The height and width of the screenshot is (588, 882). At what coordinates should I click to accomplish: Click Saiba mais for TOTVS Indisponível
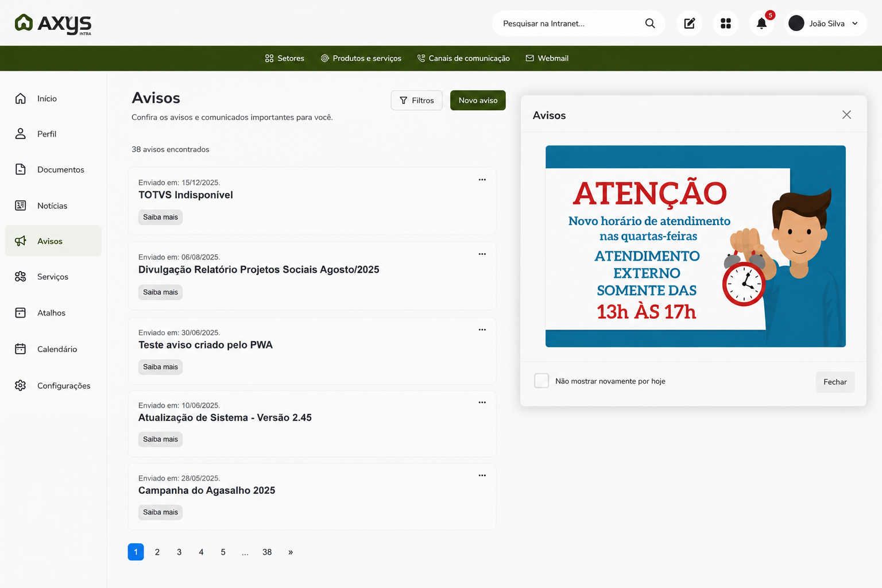160,217
